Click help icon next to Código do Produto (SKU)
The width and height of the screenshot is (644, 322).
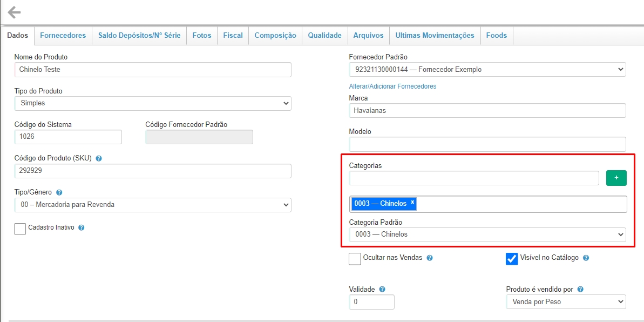tap(98, 159)
